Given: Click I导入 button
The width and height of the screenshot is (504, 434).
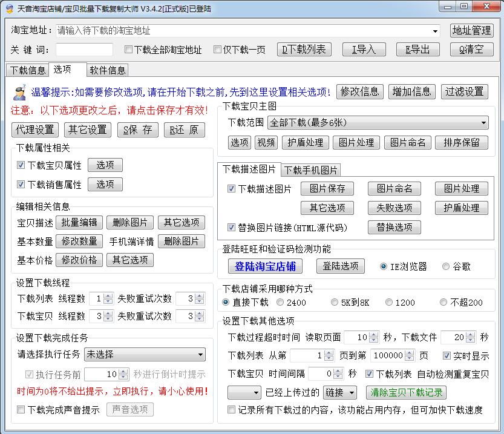Looking at the screenshot, I should click(x=364, y=50).
